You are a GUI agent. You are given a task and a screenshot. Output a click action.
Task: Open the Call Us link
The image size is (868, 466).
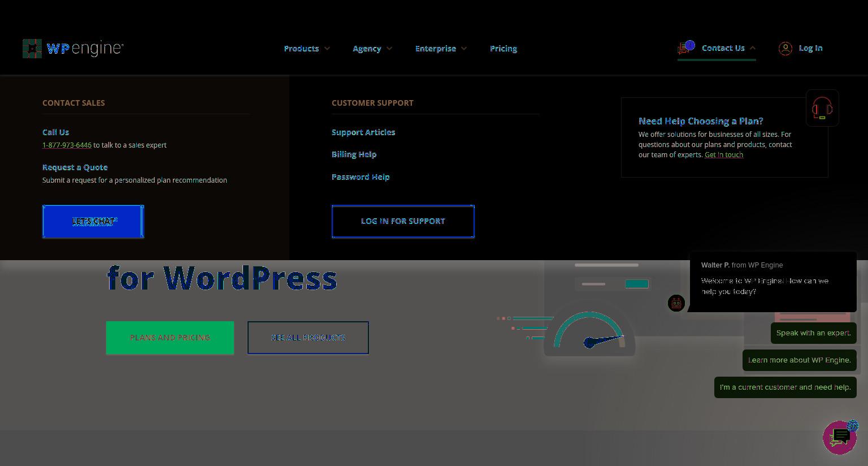(55, 132)
